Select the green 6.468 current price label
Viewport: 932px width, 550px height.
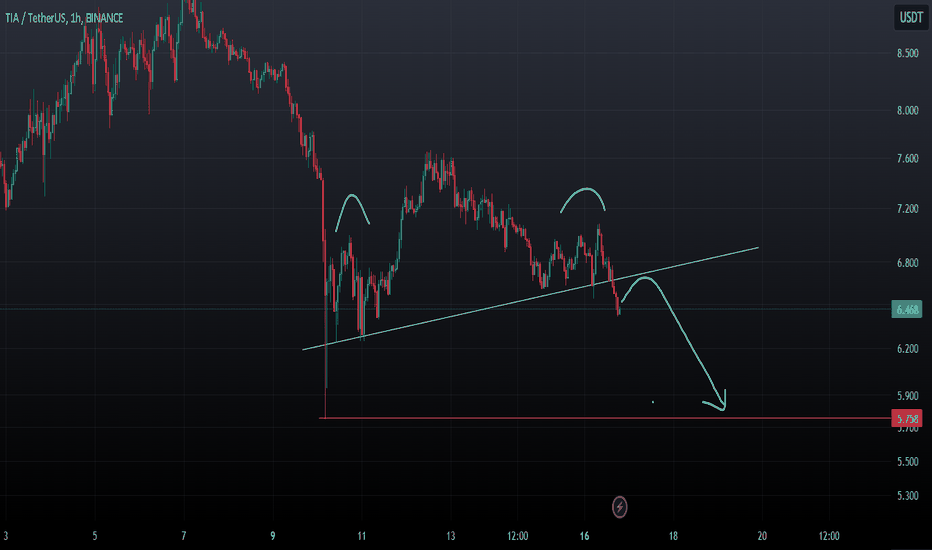pos(906,309)
